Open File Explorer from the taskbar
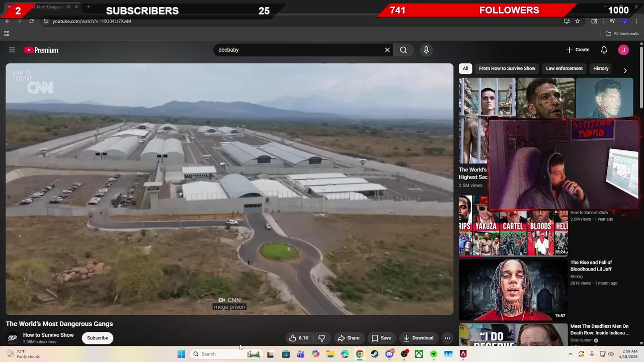Screen dimensions: 644x362 pyautogui.click(x=330, y=354)
